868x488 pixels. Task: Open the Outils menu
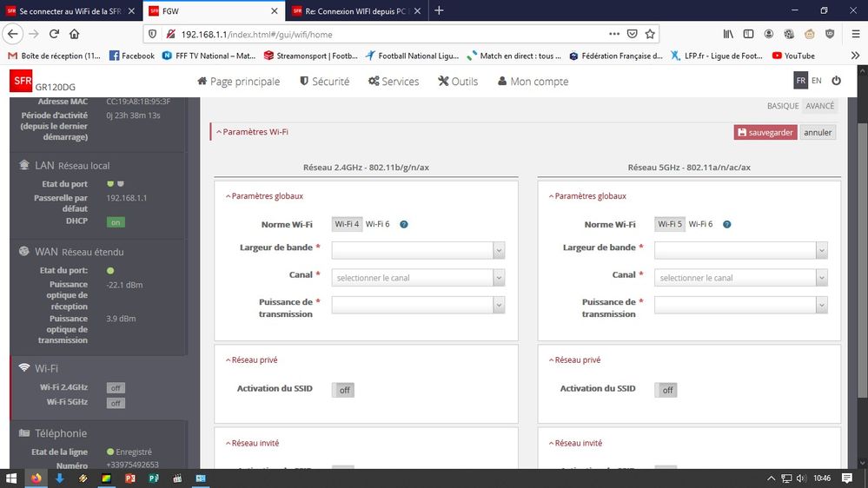pos(458,82)
